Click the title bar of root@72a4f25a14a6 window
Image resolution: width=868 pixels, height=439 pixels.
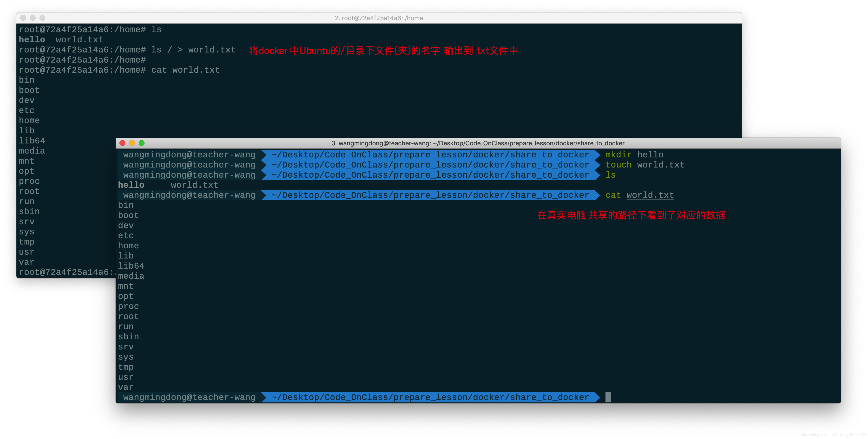(x=379, y=18)
